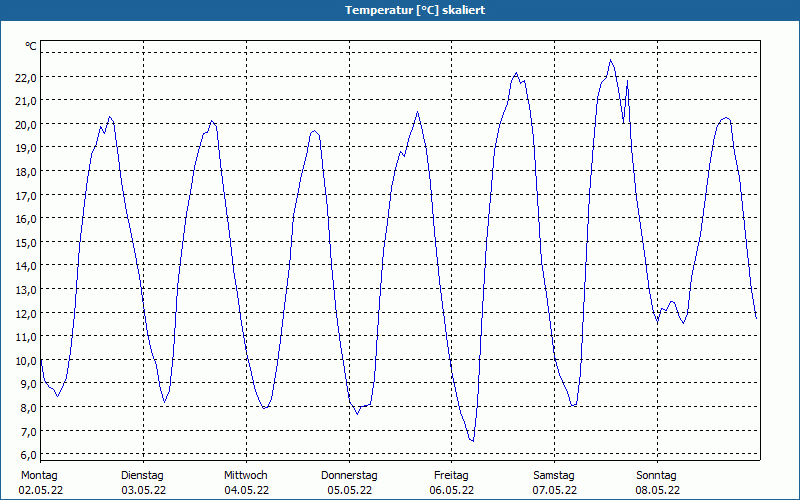Viewport: 800px width, 500px height.
Task: Select the Freitag day label
Action: pos(451,475)
